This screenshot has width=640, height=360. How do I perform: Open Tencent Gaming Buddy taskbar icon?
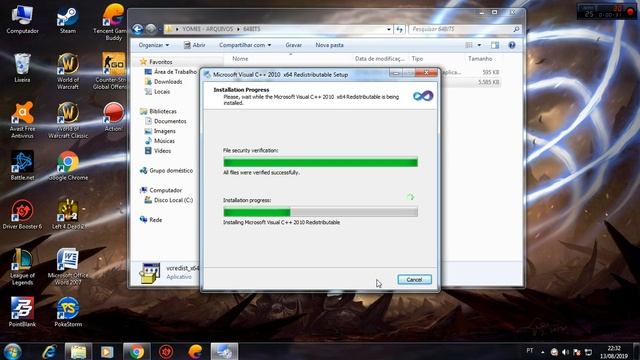[x=195, y=351]
